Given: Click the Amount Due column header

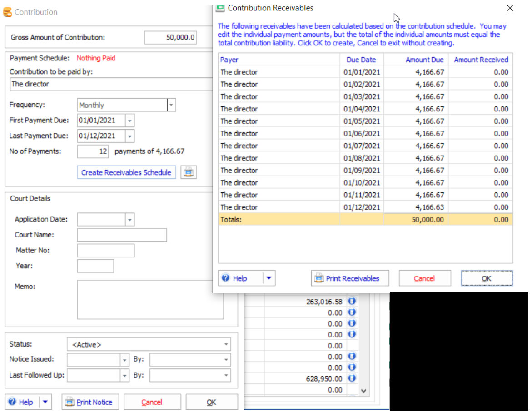Looking at the screenshot, I should (x=416, y=60).
